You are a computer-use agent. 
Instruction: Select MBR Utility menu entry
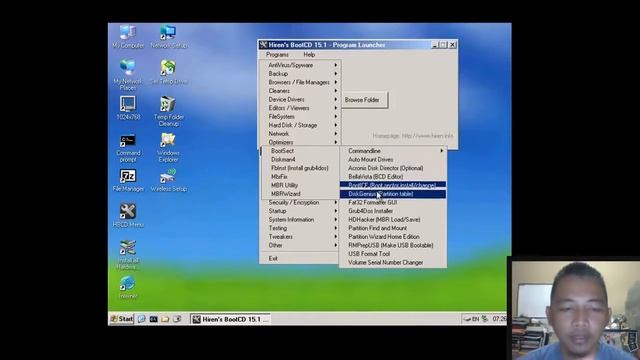click(x=300, y=185)
